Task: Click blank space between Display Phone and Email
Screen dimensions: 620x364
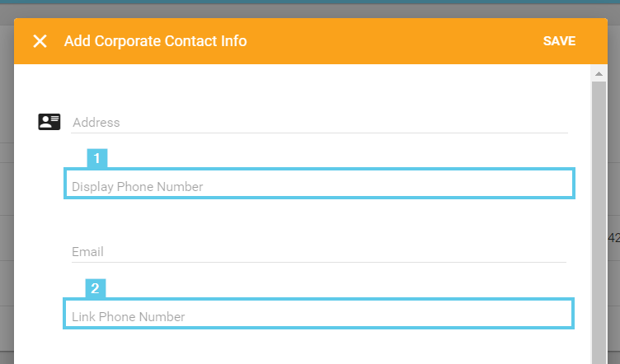Action: [x=319, y=219]
